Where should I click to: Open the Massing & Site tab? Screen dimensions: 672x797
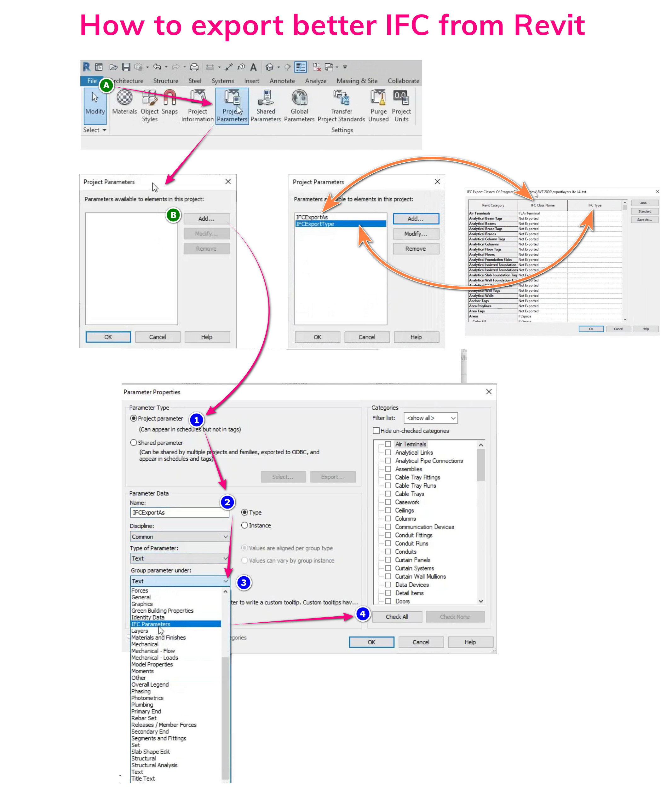357,81
